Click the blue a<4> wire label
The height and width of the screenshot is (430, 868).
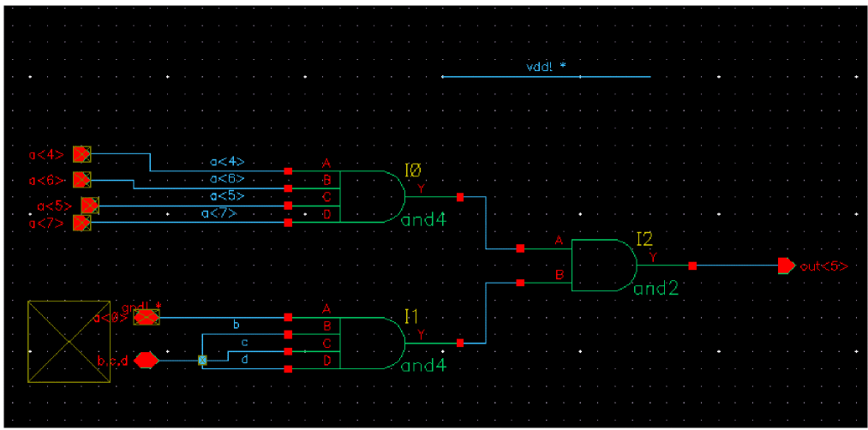(227, 162)
